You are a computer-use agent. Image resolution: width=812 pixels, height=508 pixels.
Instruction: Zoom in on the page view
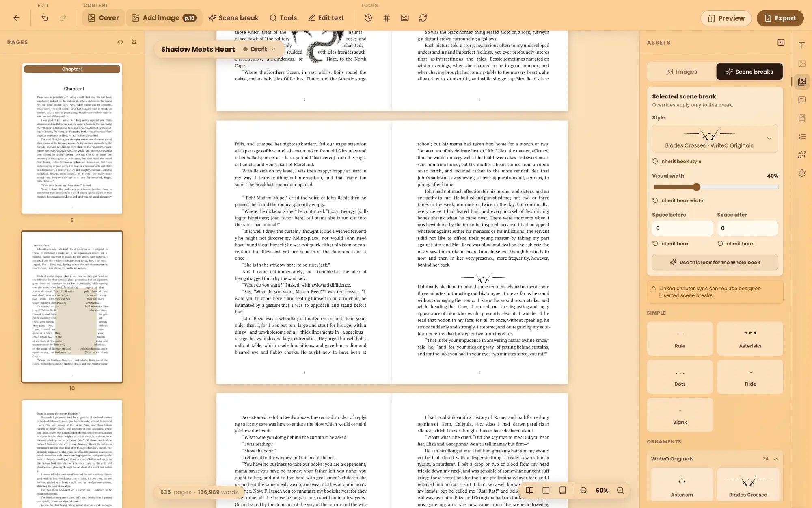click(x=620, y=491)
